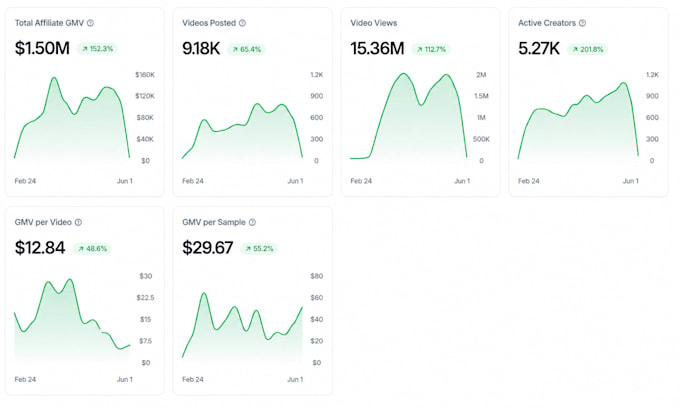
Task: Click the 201.8% growth badge
Action: 588,49
